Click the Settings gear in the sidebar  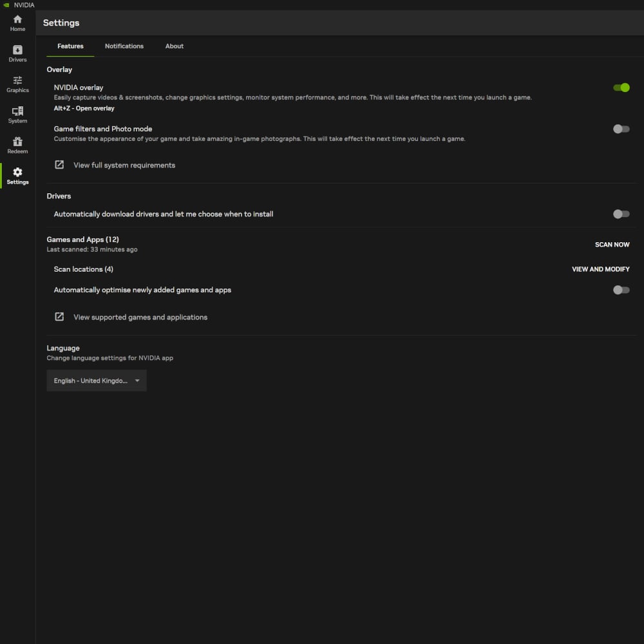pos(17,175)
